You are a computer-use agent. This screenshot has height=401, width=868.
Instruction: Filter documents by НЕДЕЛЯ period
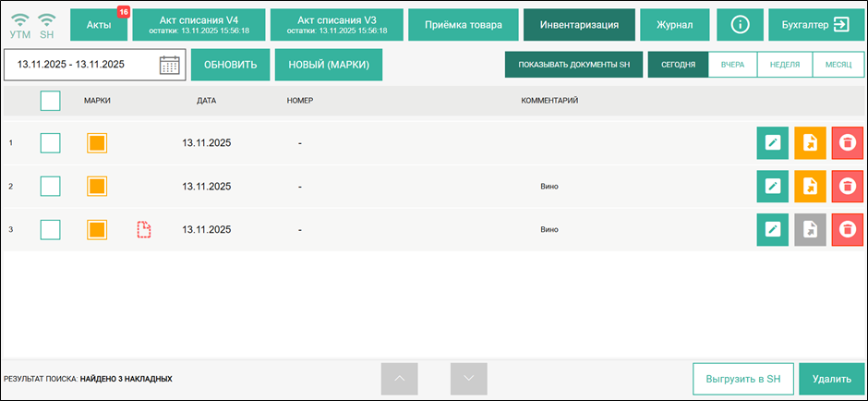[785, 65]
